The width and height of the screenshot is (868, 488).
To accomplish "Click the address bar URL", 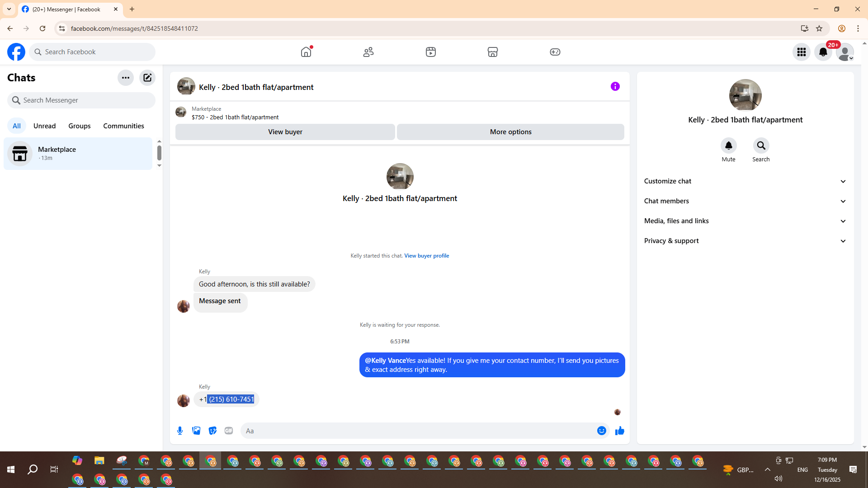I will [134, 28].
